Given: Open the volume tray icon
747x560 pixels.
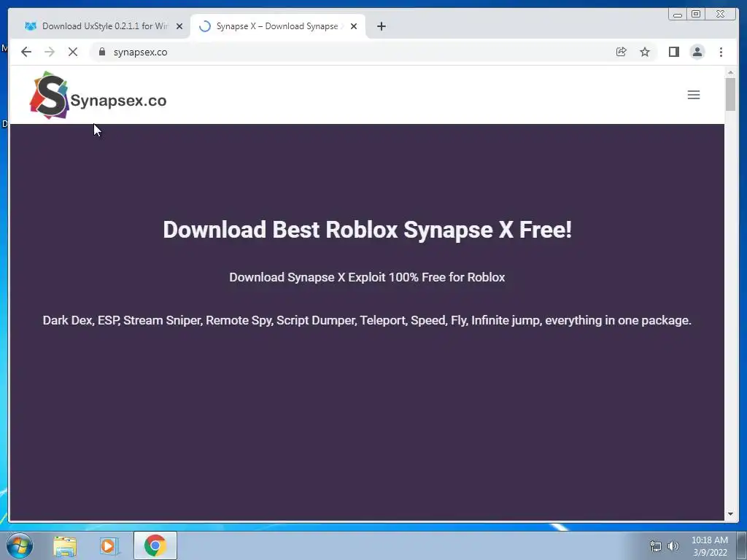Looking at the screenshot, I should (x=673, y=546).
